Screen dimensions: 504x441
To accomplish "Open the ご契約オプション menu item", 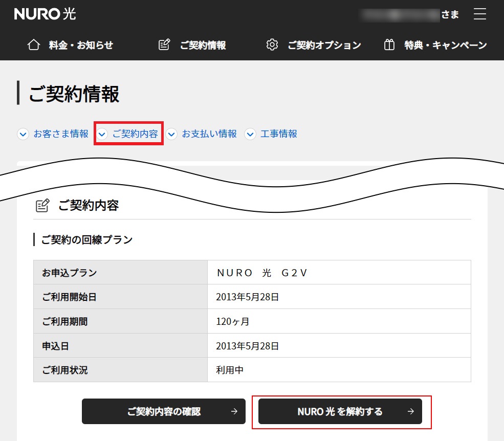I will tap(324, 45).
